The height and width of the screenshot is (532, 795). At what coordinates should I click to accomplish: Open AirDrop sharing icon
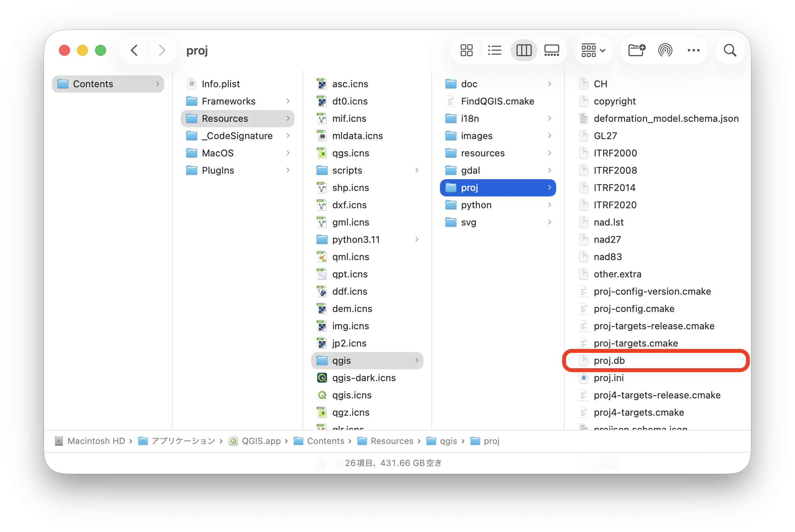pyautogui.click(x=665, y=50)
